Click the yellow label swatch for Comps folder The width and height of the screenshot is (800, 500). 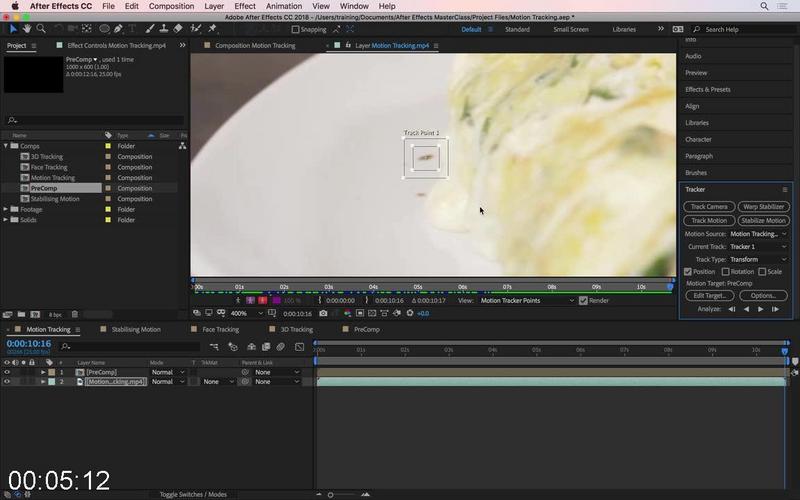pyautogui.click(x=108, y=146)
